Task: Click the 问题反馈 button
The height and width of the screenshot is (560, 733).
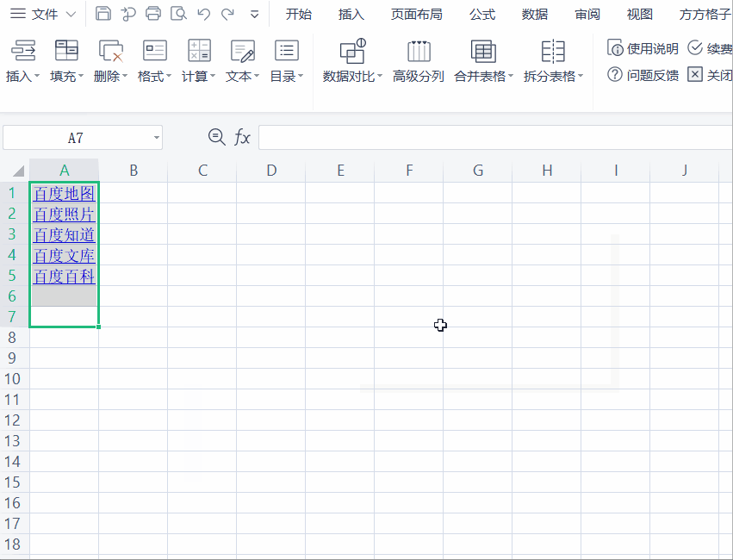Action: coord(643,74)
